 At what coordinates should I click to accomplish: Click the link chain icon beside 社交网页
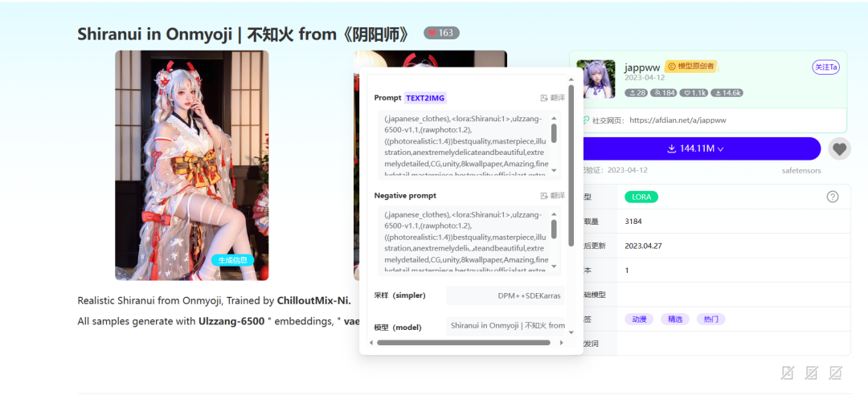[x=586, y=120]
